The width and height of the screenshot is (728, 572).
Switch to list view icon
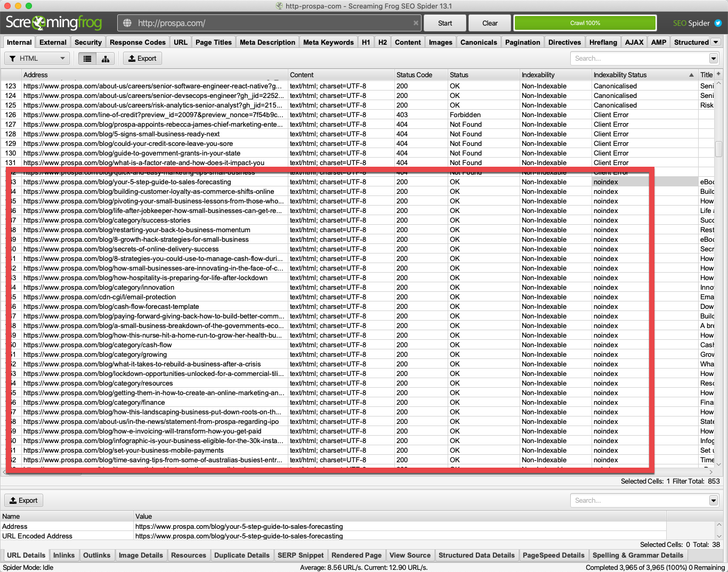pyautogui.click(x=87, y=59)
